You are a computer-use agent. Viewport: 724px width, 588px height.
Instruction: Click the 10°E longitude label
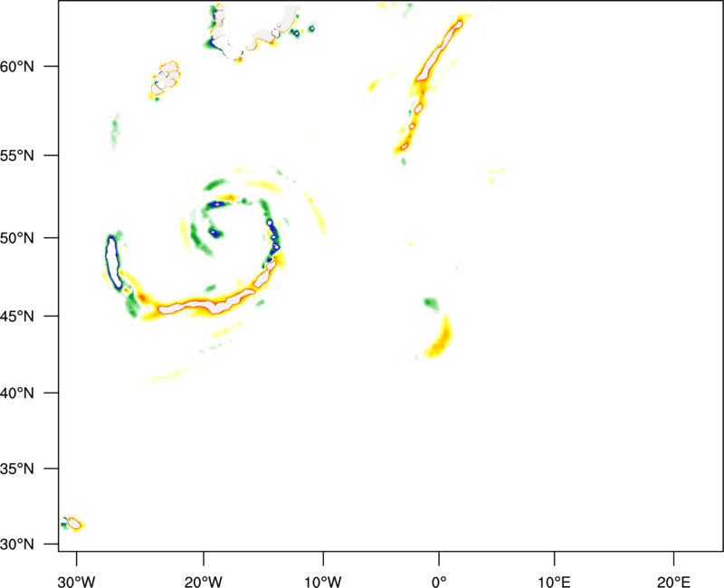(554, 582)
